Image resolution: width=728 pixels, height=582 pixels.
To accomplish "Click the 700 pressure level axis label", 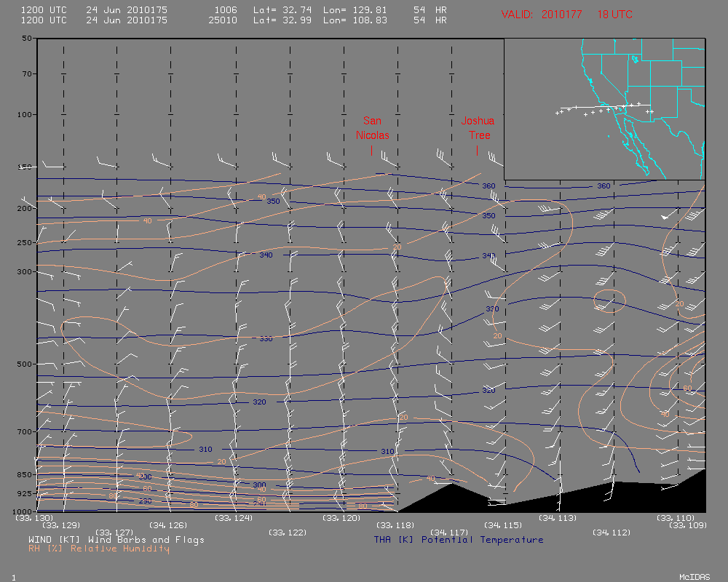I will 25,431.
